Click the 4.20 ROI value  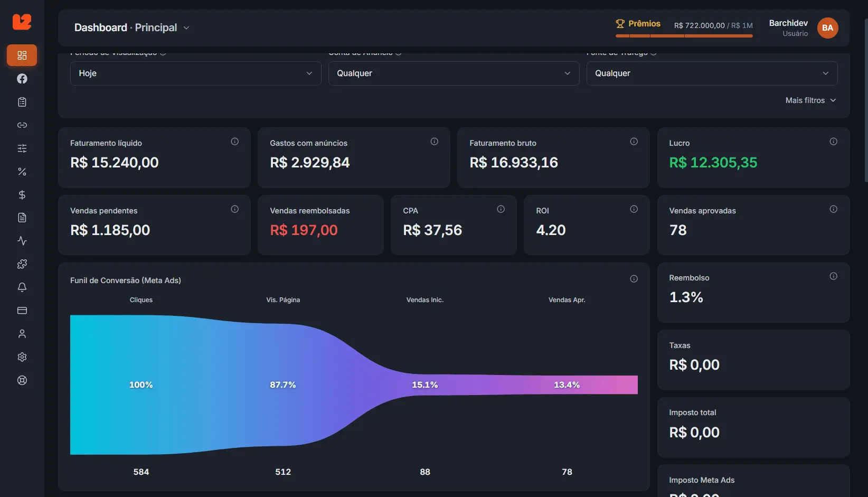pyautogui.click(x=551, y=230)
